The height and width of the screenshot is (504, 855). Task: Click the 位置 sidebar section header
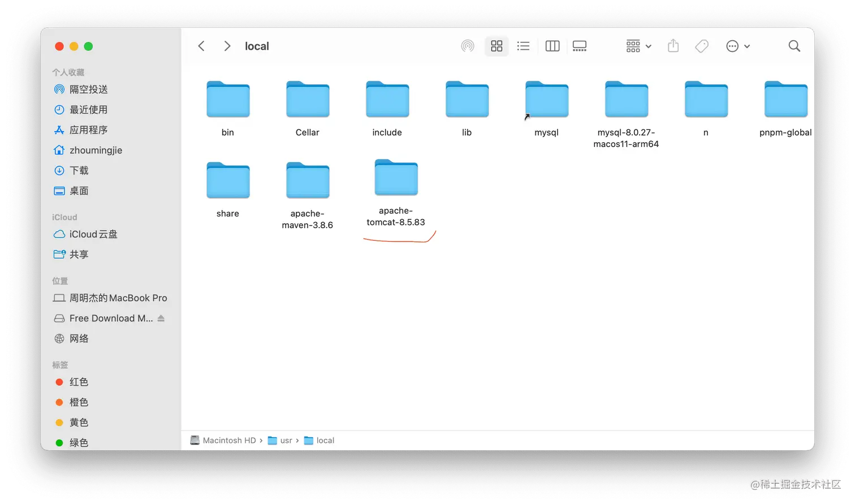[x=60, y=281]
